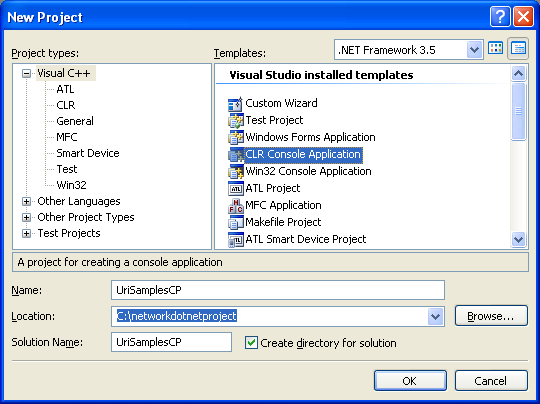540x404 pixels.
Task: Select the Test project type
Action: (x=67, y=169)
